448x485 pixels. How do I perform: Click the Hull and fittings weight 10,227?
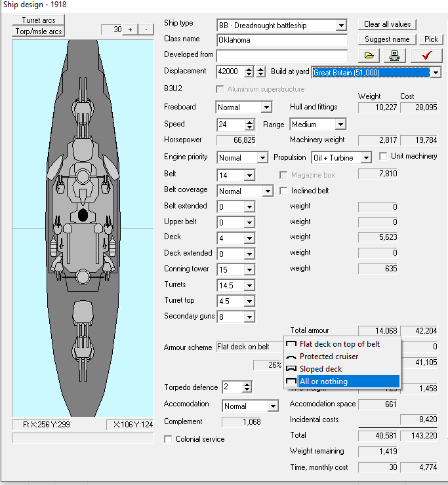coord(378,107)
